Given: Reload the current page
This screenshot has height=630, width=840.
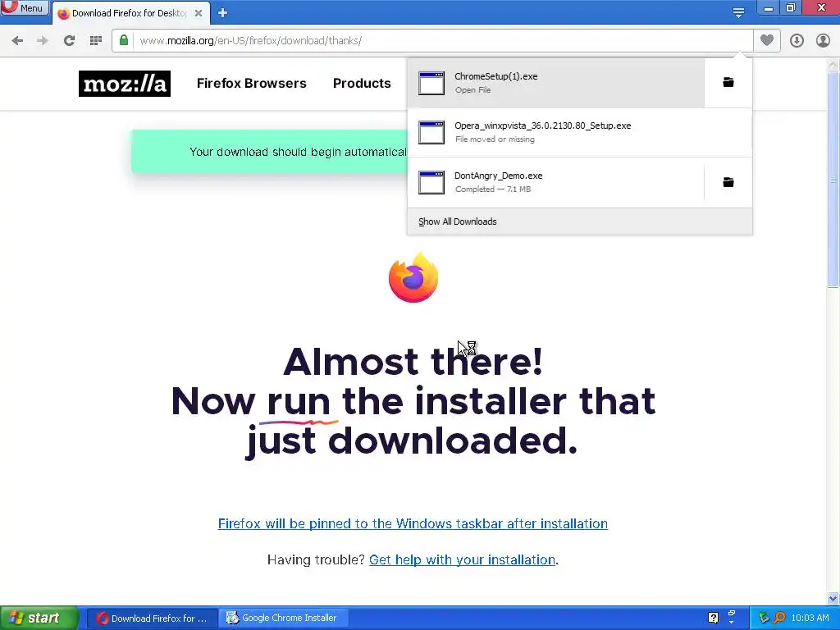Looking at the screenshot, I should [69, 41].
